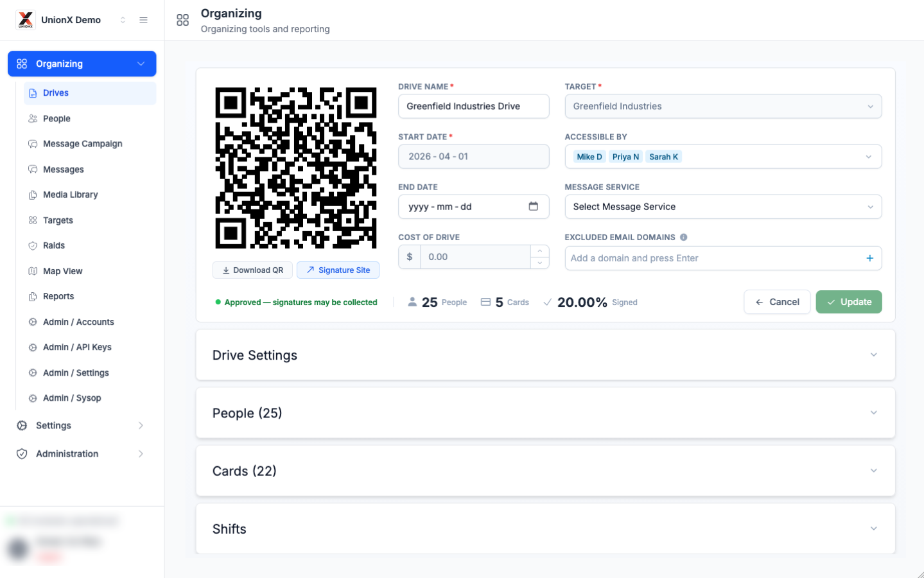Click the Admin / API Keys icon
924x578 pixels.
coord(33,347)
